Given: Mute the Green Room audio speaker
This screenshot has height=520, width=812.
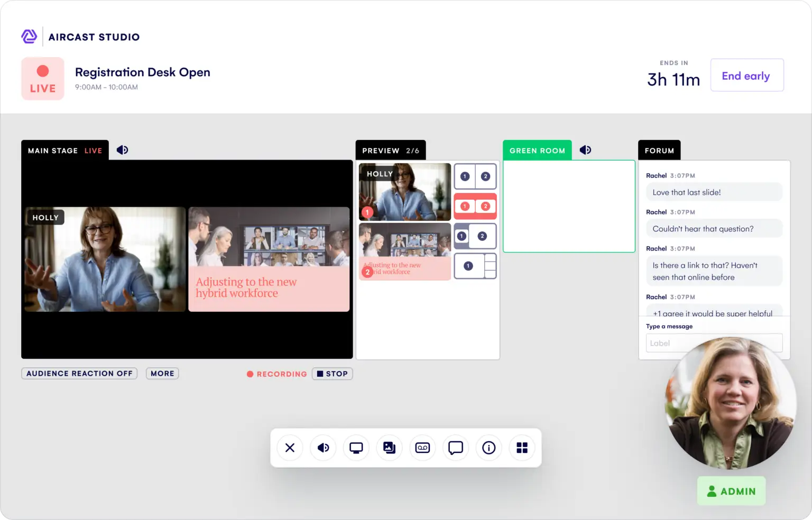Looking at the screenshot, I should [585, 150].
